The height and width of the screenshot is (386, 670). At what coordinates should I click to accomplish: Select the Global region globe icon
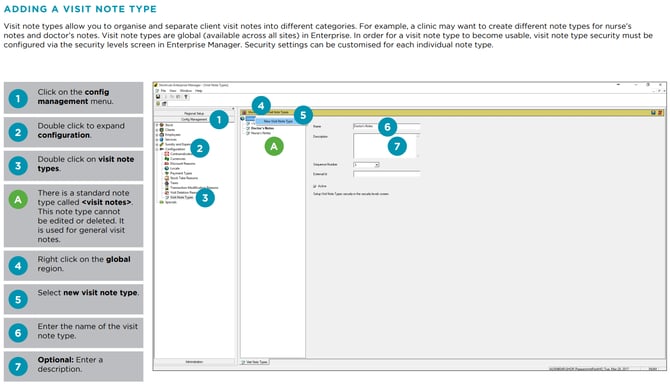tap(243, 118)
